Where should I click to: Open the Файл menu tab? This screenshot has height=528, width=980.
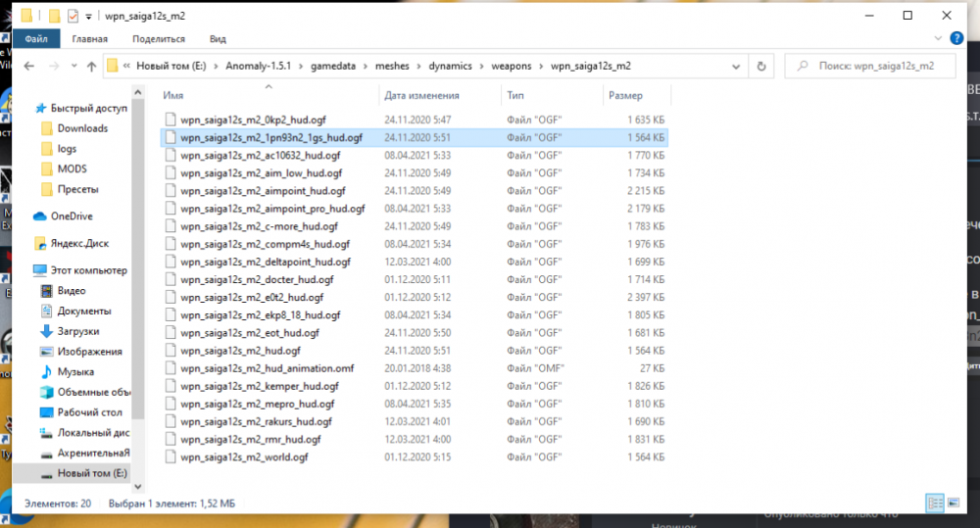pos(36,39)
